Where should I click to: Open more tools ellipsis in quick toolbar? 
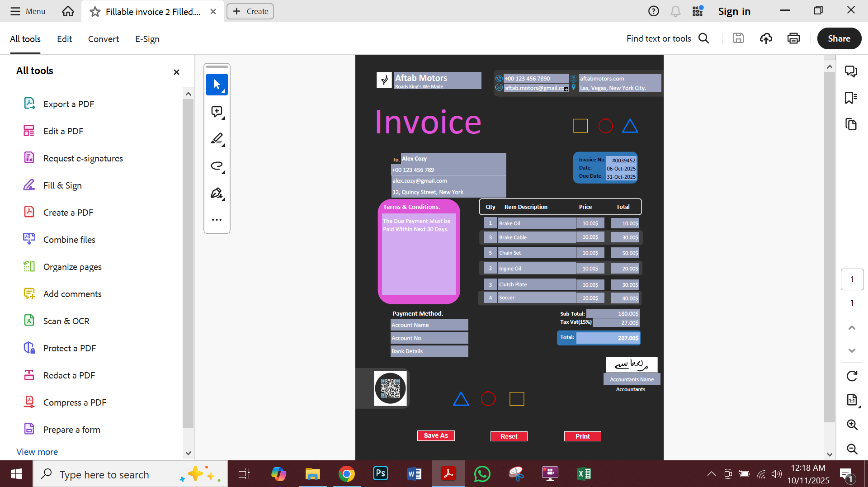click(217, 220)
